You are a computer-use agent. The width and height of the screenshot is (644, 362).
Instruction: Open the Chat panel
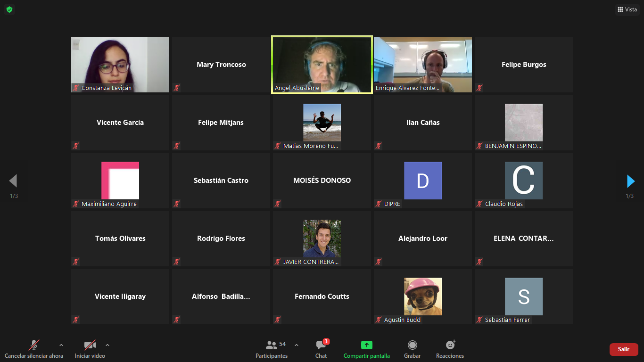click(321, 349)
